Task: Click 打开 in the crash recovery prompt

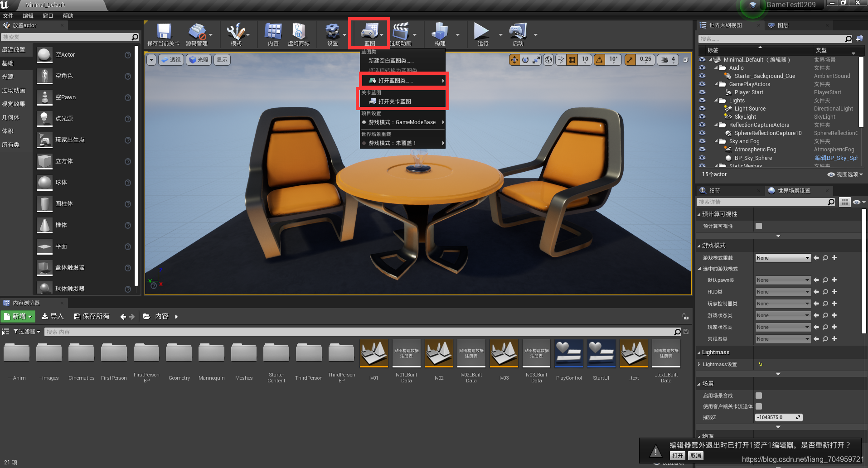Action: (x=677, y=456)
